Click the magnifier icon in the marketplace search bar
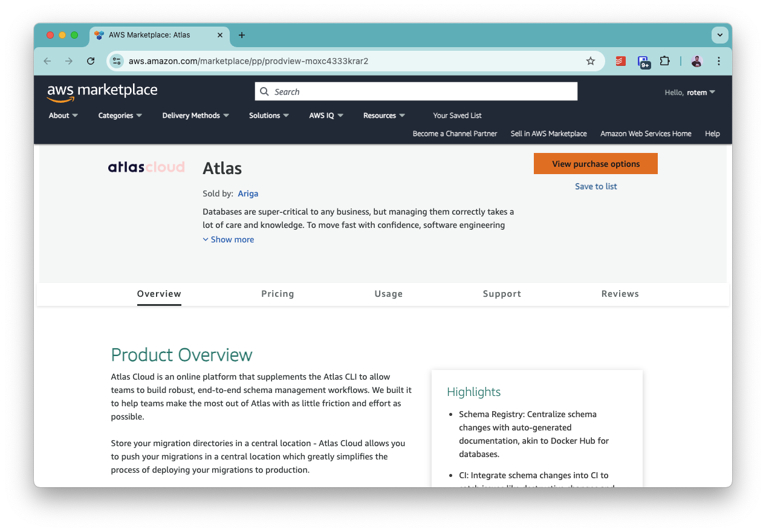 pos(264,91)
